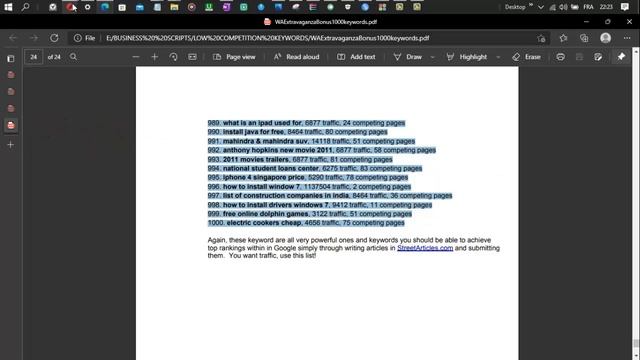Open the Favorites list
Image resolution: width=640 pixels, height=360 pixels.
(x=563, y=38)
